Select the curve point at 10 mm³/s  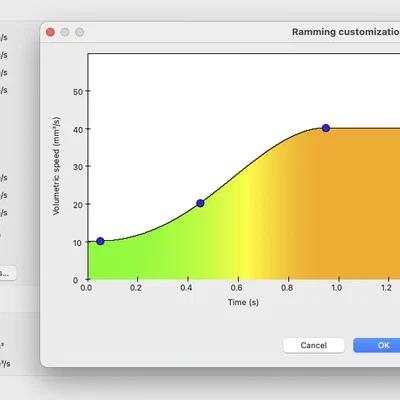(x=100, y=241)
